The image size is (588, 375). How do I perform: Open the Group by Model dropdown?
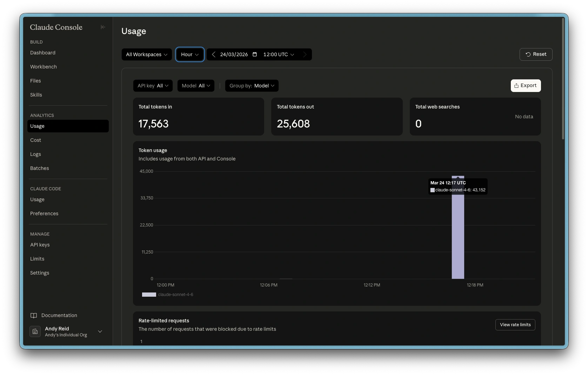[252, 86]
